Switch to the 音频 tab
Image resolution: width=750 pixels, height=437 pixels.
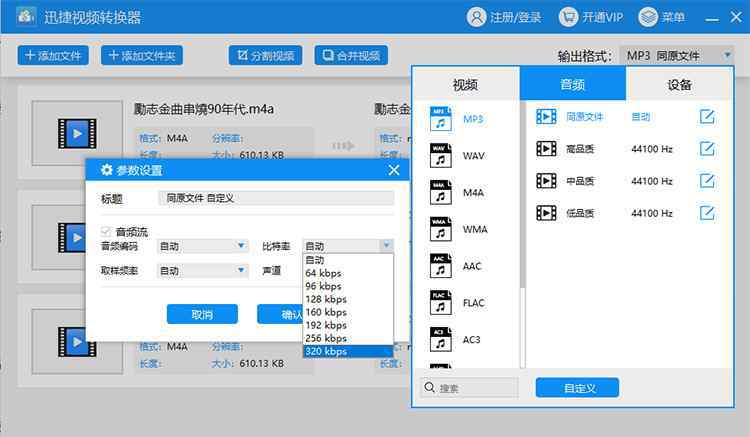pyautogui.click(x=573, y=84)
